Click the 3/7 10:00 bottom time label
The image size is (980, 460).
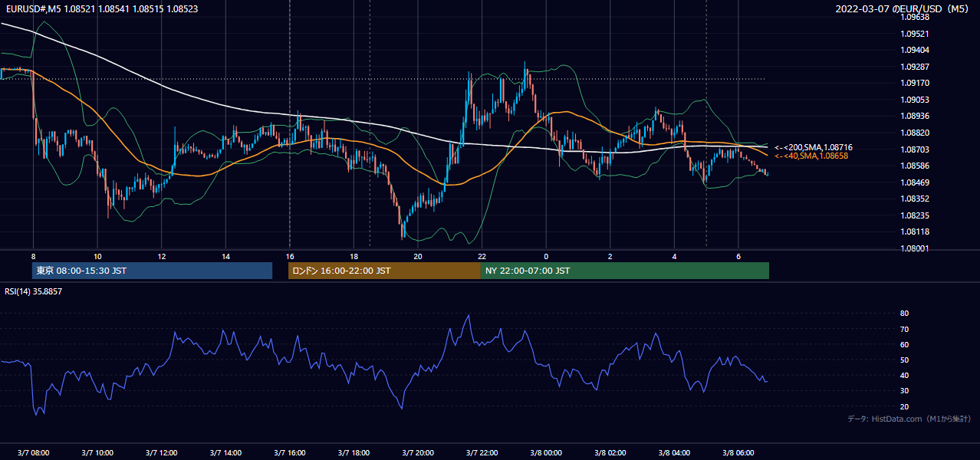[x=97, y=452]
